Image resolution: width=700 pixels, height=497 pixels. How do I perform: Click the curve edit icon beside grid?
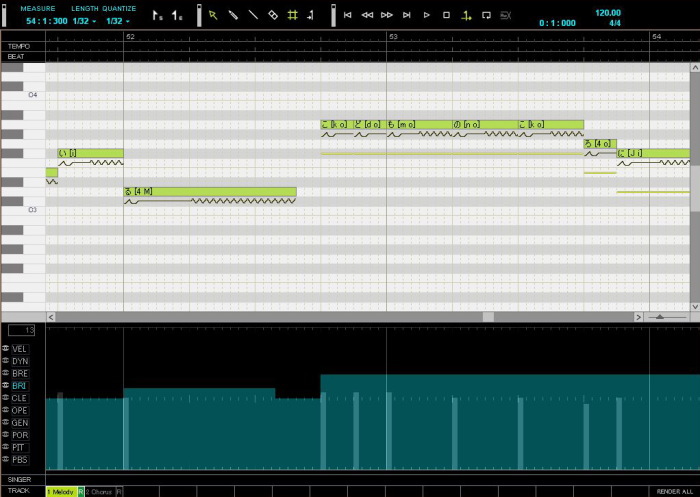click(311, 15)
